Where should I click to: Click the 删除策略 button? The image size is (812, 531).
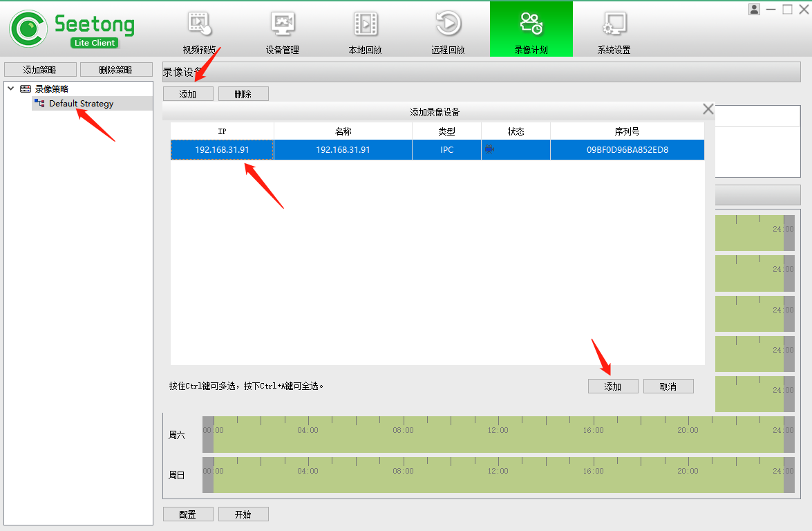[x=115, y=70]
